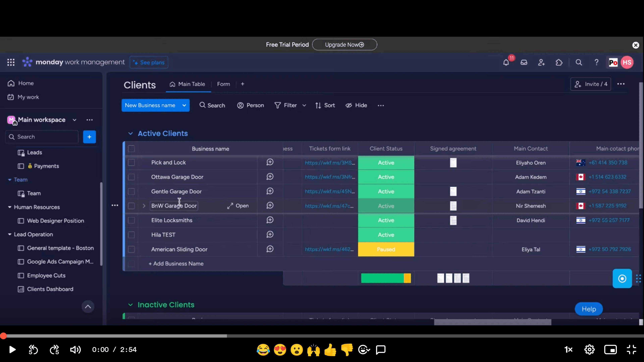
Task: Open the inbox tray icon
Action: (524, 63)
